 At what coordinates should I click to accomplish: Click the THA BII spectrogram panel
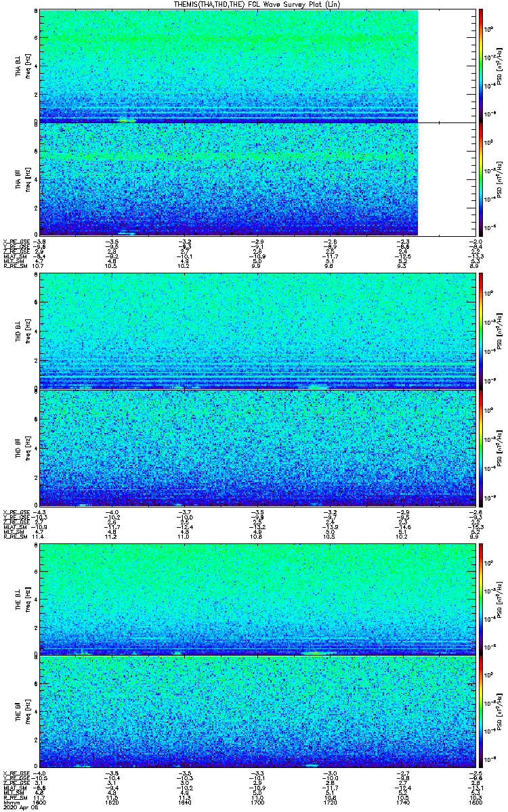click(256, 179)
